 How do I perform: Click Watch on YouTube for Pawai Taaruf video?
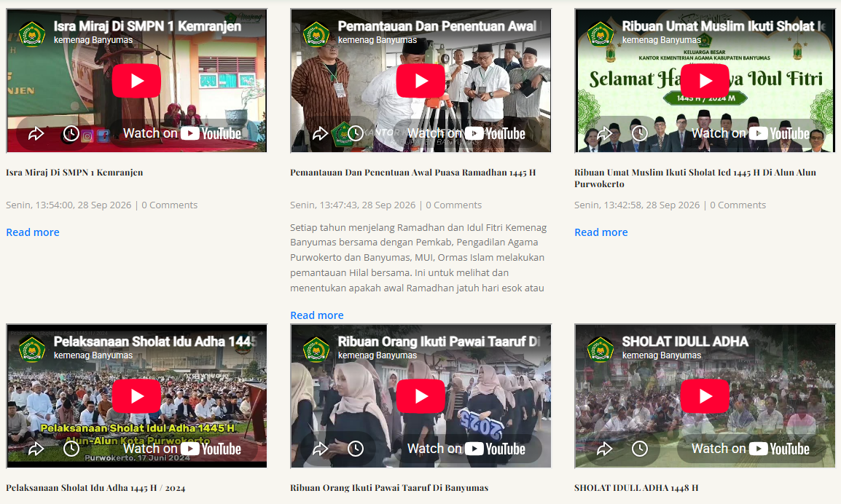(466, 448)
